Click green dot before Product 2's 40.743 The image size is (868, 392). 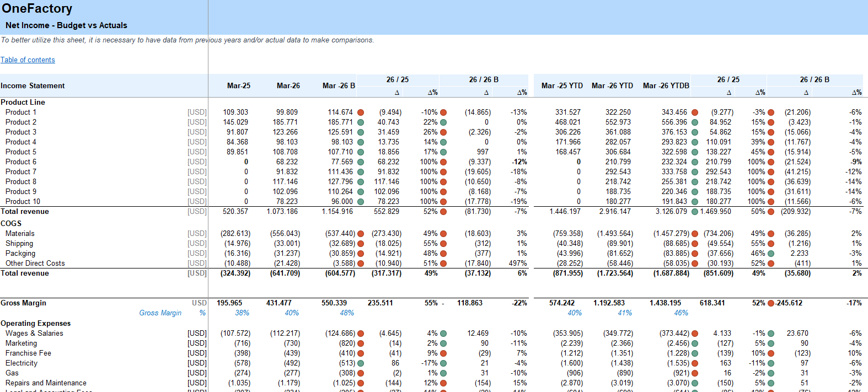click(361, 122)
